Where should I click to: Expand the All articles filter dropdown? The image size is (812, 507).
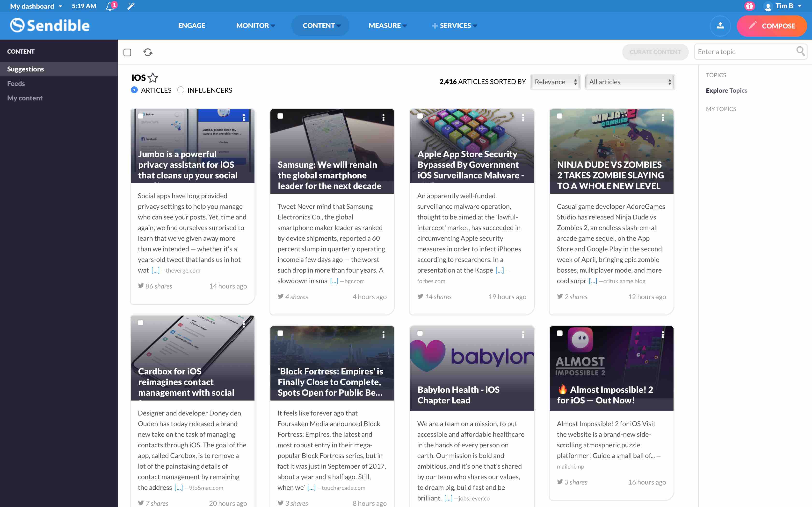pos(630,82)
